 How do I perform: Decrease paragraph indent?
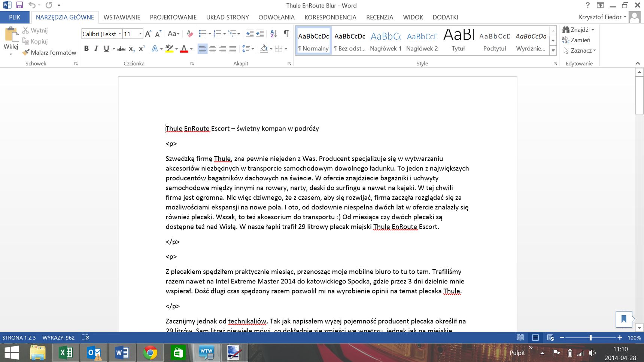click(x=250, y=34)
